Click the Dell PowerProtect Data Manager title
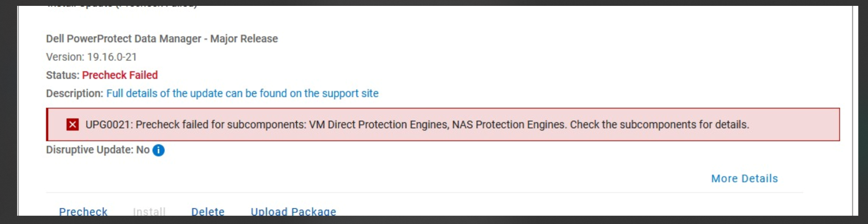Viewport: 868px width, 224px height. [161, 39]
